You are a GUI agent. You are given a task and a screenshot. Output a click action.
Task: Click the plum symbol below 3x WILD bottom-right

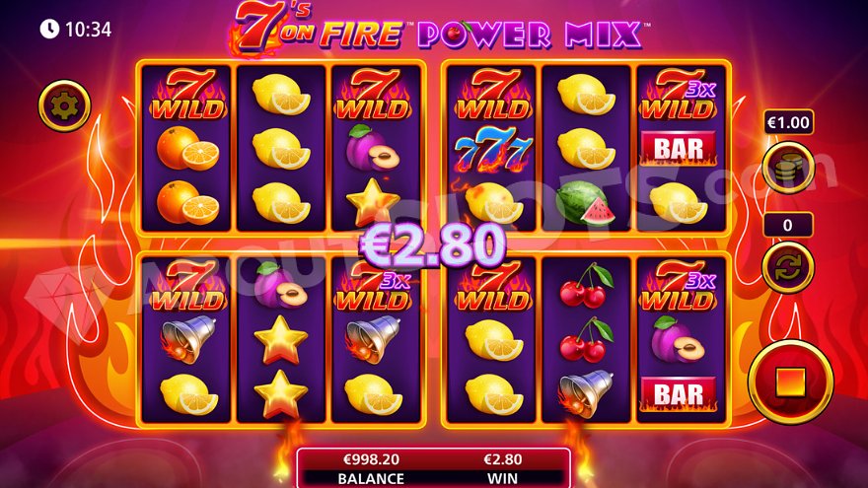click(x=678, y=339)
